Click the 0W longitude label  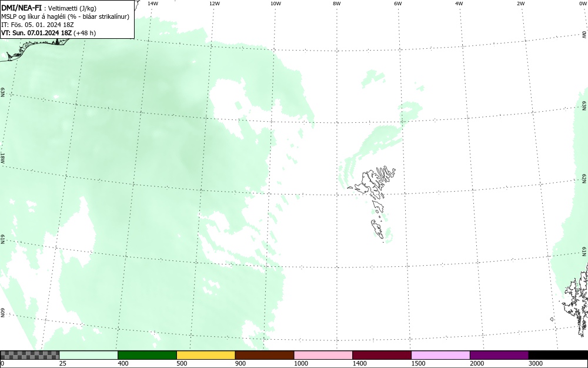[x=583, y=4]
